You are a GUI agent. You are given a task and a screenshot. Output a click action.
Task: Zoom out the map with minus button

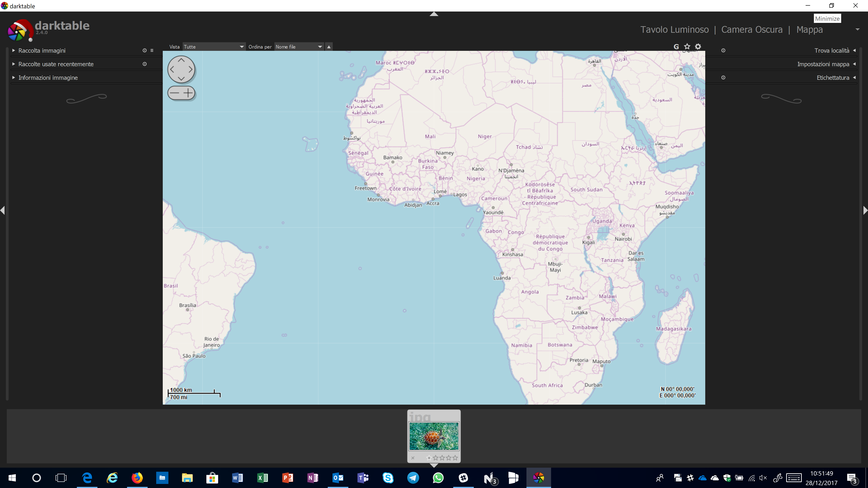coord(174,93)
